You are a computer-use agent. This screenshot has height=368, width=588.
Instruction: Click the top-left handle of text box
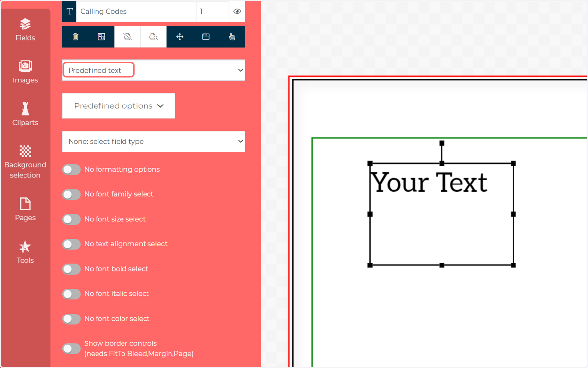tap(370, 163)
